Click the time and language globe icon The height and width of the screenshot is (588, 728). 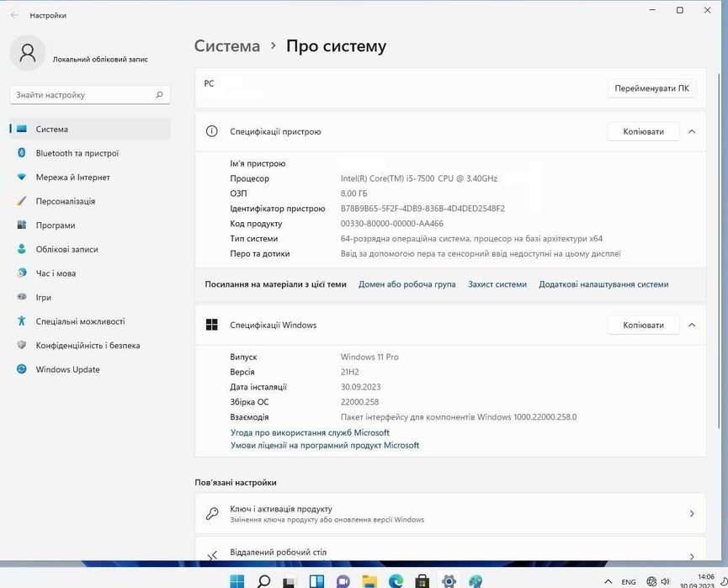click(x=21, y=273)
